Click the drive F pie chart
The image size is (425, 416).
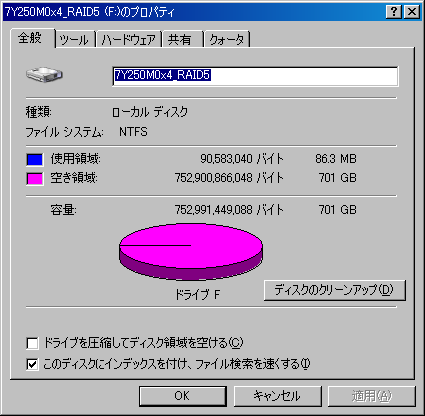[191, 251]
